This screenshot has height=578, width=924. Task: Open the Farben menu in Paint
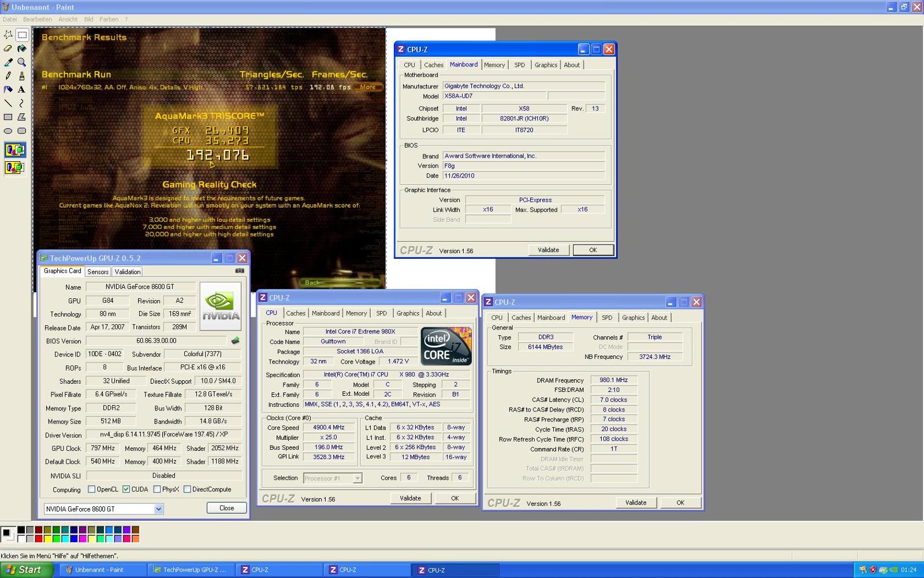(x=109, y=19)
